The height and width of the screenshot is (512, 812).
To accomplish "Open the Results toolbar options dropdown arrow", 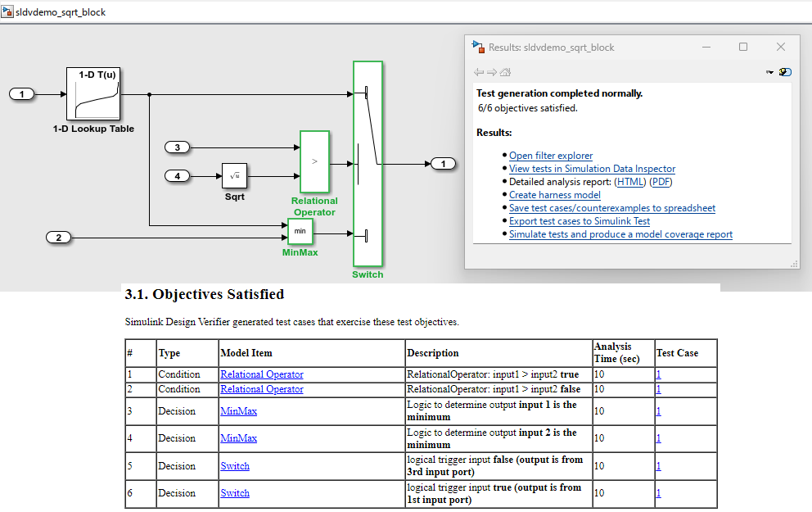I will pos(769,72).
